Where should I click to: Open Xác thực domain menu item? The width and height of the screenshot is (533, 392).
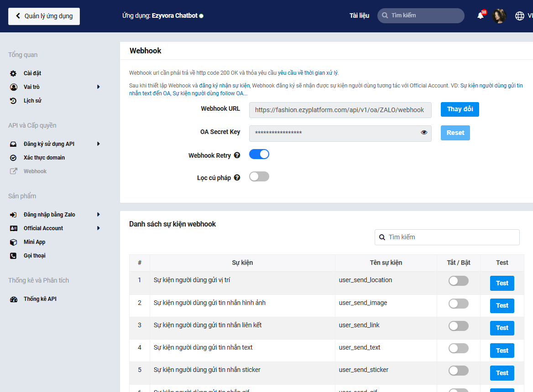44,158
